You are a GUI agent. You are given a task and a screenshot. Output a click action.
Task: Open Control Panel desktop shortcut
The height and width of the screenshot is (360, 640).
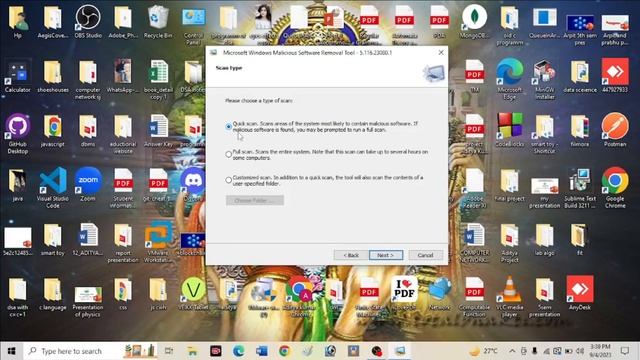click(193, 24)
